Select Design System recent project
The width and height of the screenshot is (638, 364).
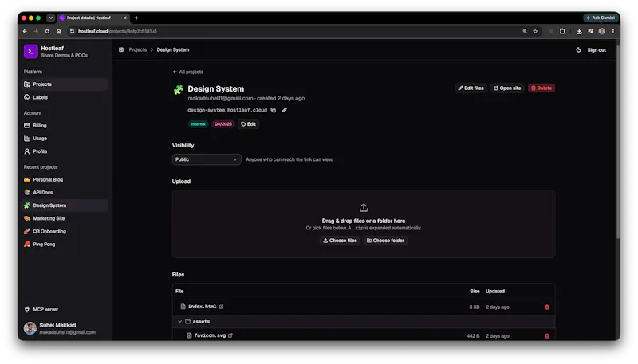click(65, 205)
